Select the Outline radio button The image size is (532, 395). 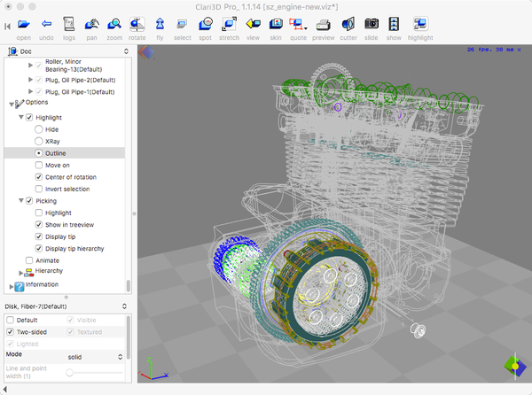coord(39,153)
